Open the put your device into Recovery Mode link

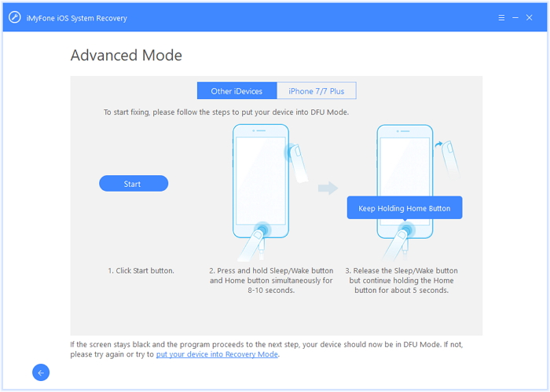217,354
